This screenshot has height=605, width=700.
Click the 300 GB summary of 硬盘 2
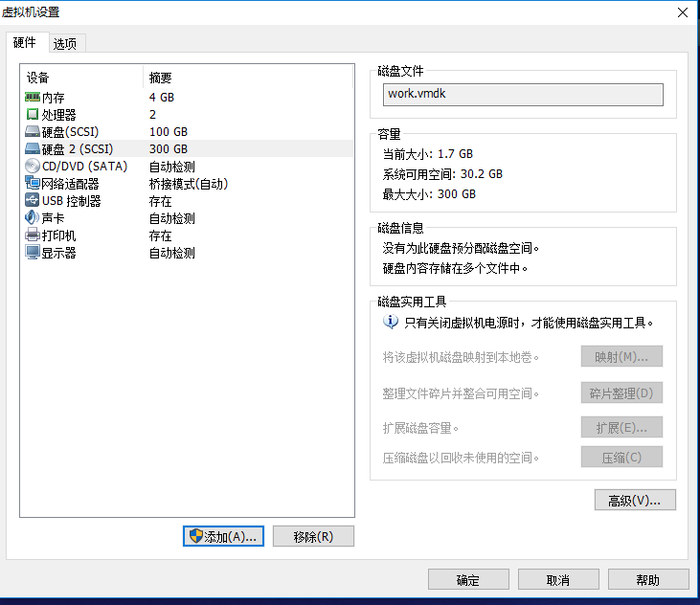[169, 148]
